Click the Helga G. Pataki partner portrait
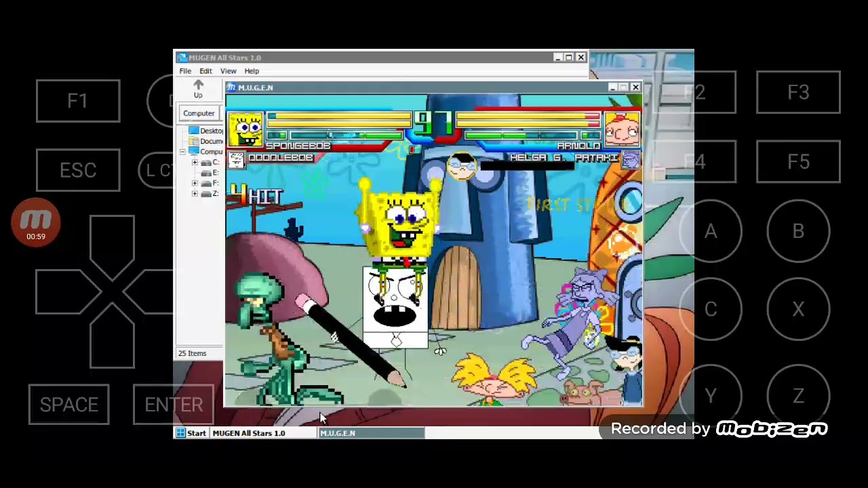This screenshot has width=868, height=488. pos(631,160)
